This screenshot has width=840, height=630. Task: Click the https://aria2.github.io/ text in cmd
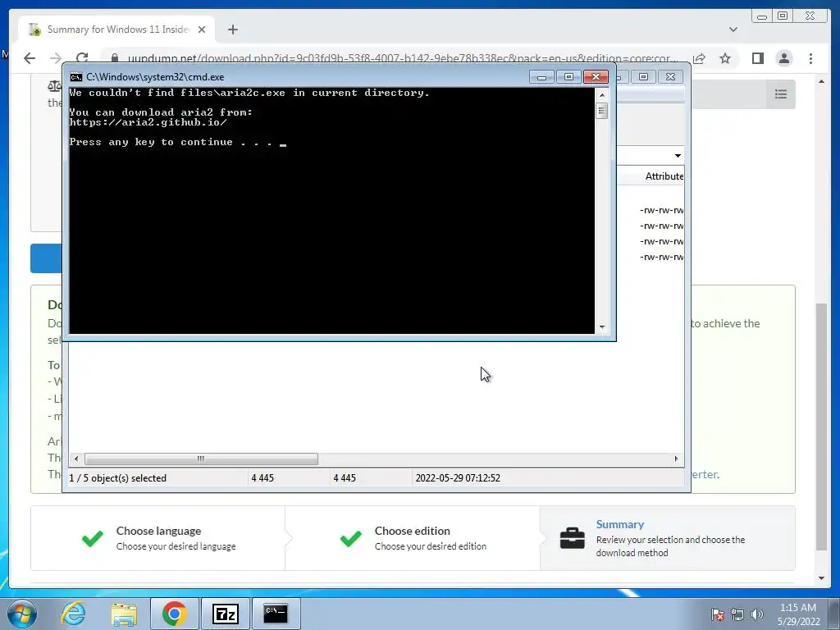[x=148, y=122]
